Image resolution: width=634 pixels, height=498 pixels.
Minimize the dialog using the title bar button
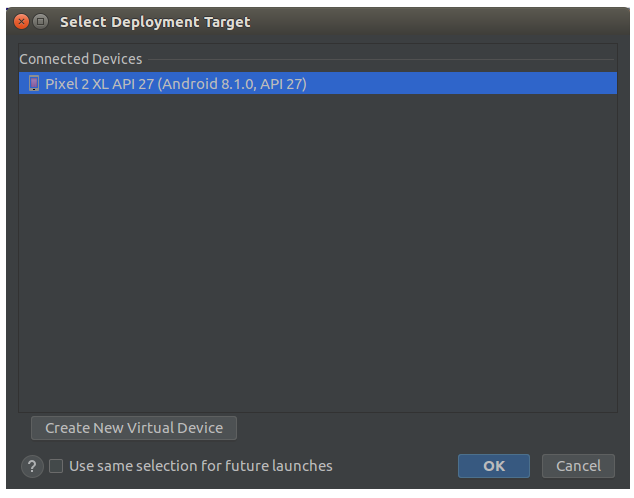coord(40,21)
